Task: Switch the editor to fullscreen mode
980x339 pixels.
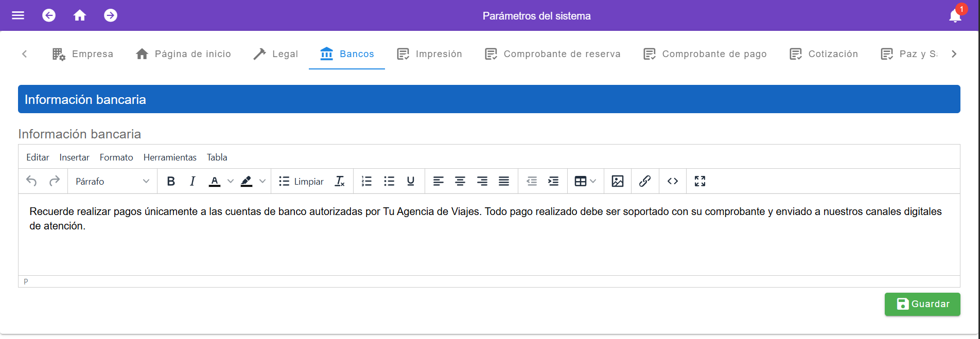Action: click(699, 181)
